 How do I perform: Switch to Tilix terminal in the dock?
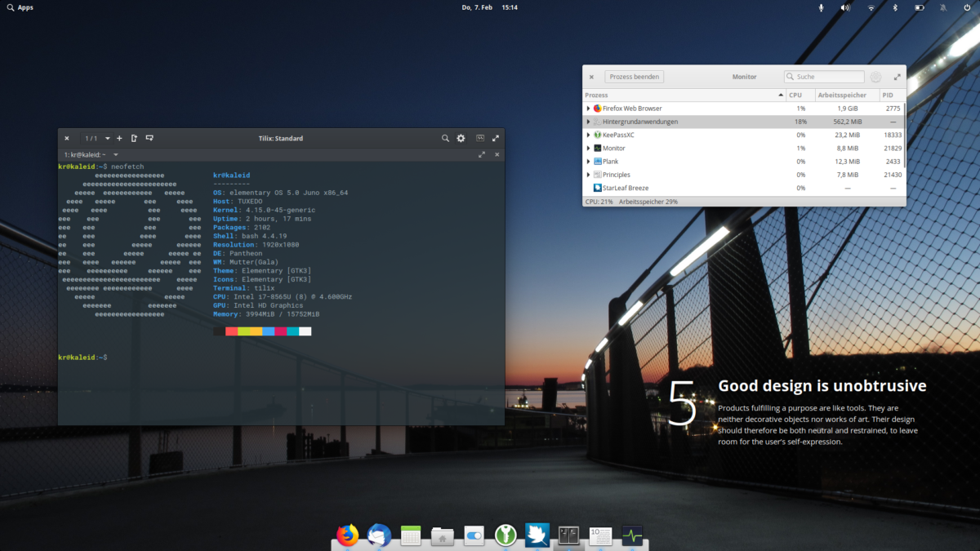(569, 535)
